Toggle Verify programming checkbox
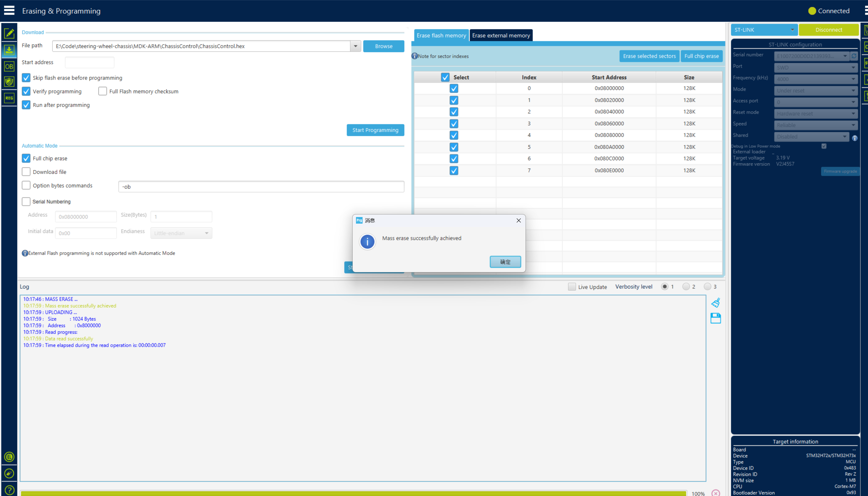Viewport: 868px width, 496px height. 26,91
